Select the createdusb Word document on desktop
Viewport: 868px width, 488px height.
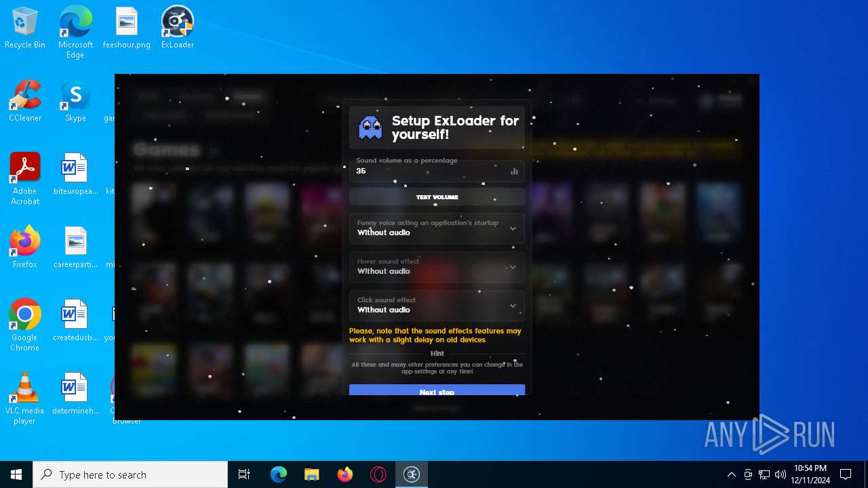(75, 321)
